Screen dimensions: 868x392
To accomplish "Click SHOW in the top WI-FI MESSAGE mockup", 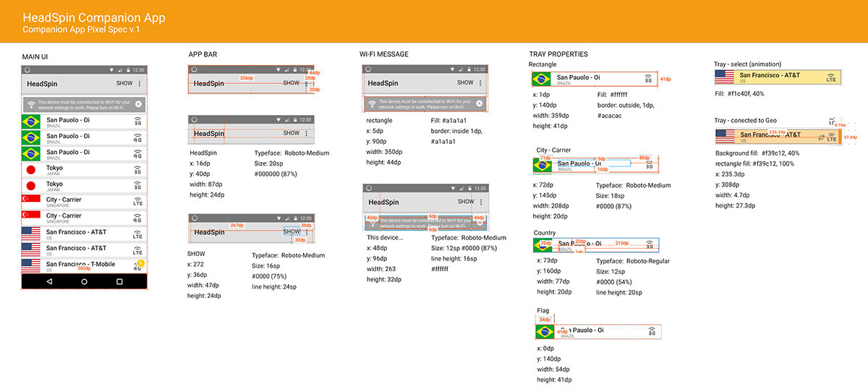I will [x=465, y=82].
